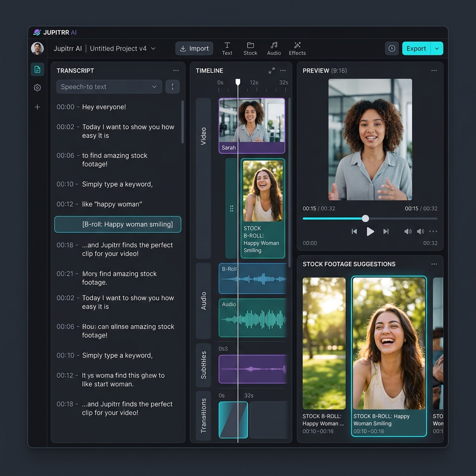Viewport: 476px width, 476px height.
Task: Click the Import button
Action: pyautogui.click(x=194, y=48)
